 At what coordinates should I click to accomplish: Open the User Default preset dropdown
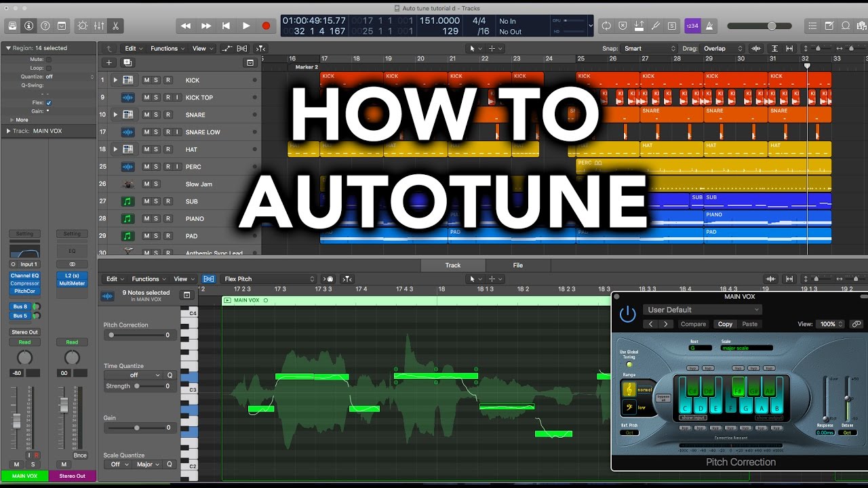click(x=703, y=310)
